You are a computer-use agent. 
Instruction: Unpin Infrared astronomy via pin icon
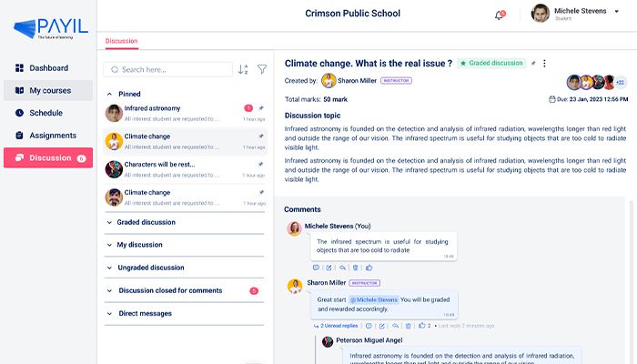(x=261, y=108)
